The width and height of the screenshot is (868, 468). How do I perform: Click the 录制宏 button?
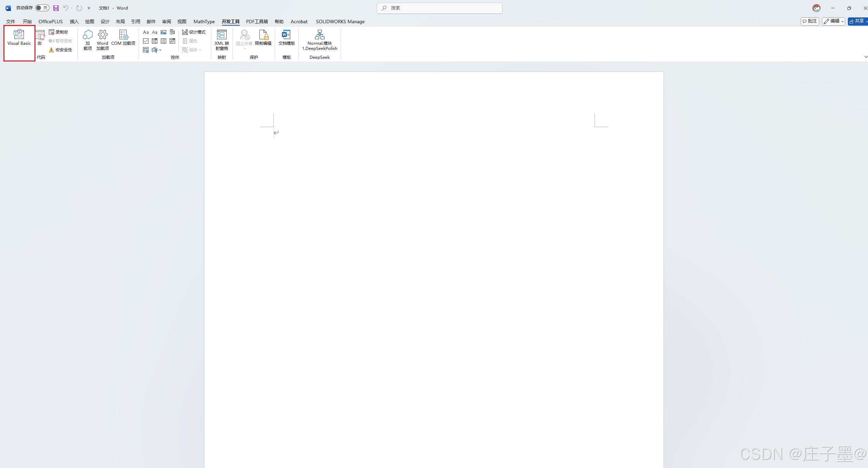coord(58,32)
